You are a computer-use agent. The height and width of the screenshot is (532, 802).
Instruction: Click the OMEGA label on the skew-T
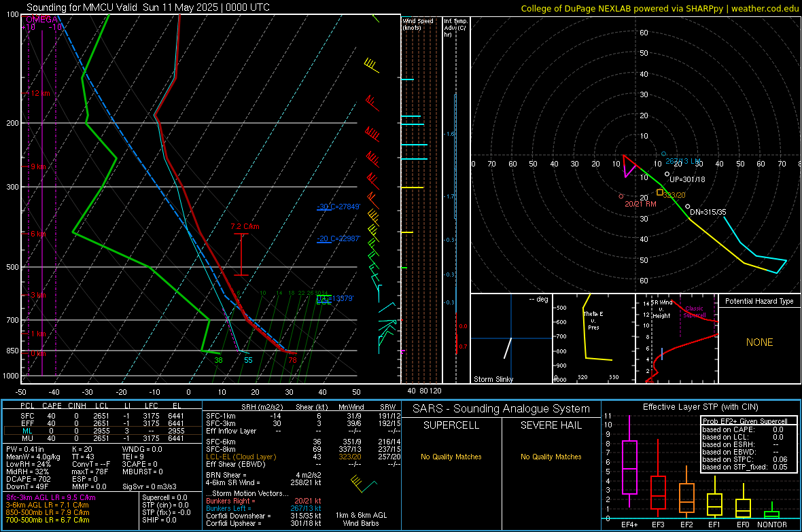41,20
